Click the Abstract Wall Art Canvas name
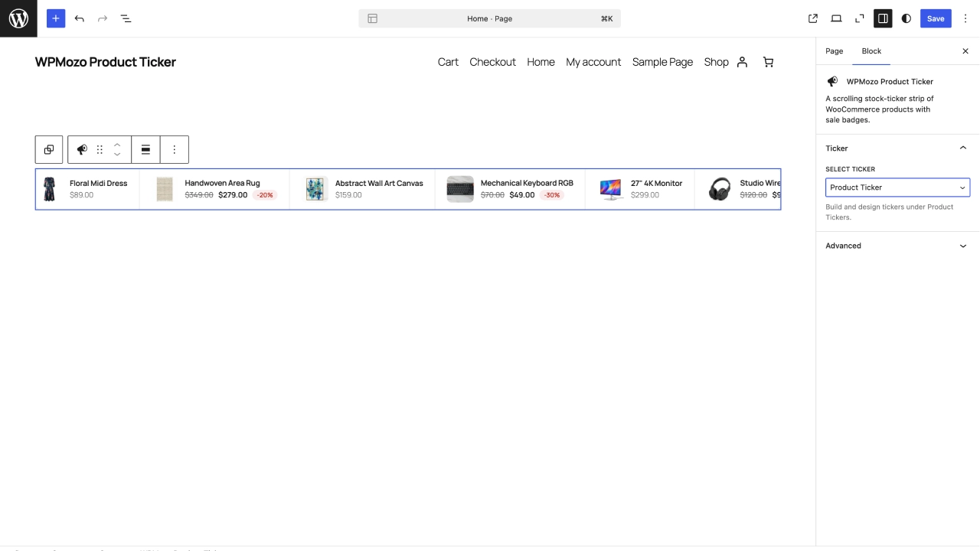Viewport: 980px width, 551px height. pyautogui.click(x=379, y=183)
